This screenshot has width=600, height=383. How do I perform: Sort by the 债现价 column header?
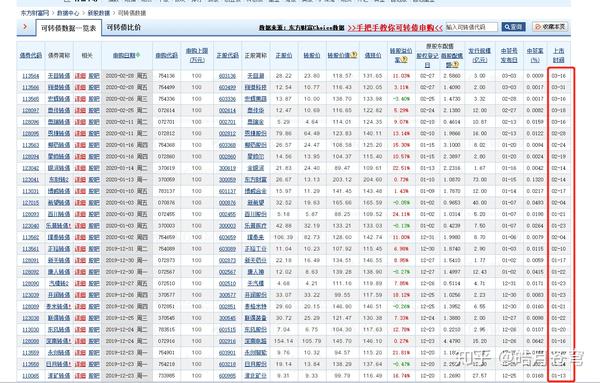373,55
